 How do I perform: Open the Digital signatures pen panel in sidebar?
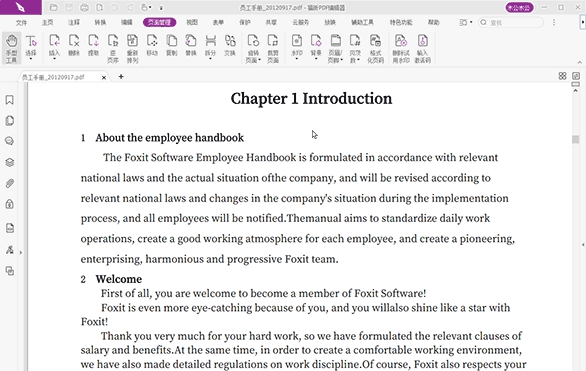pyautogui.click(x=10, y=250)
